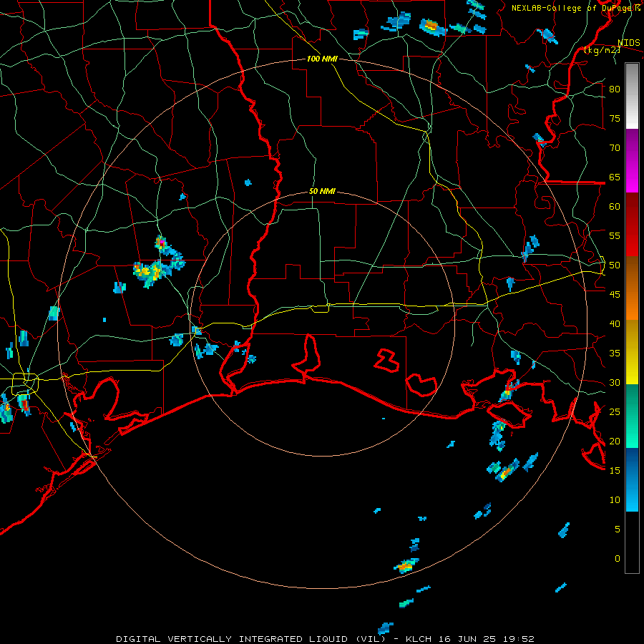Select the 40 scale value
Screen dimensions: 644x644
pyautogui.click(x=615, y=324)
